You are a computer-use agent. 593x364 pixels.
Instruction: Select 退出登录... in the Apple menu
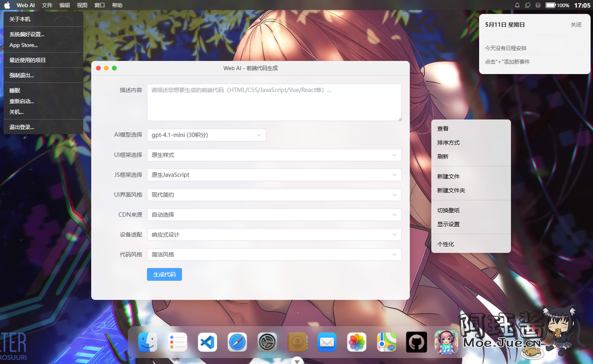[43, 127]
